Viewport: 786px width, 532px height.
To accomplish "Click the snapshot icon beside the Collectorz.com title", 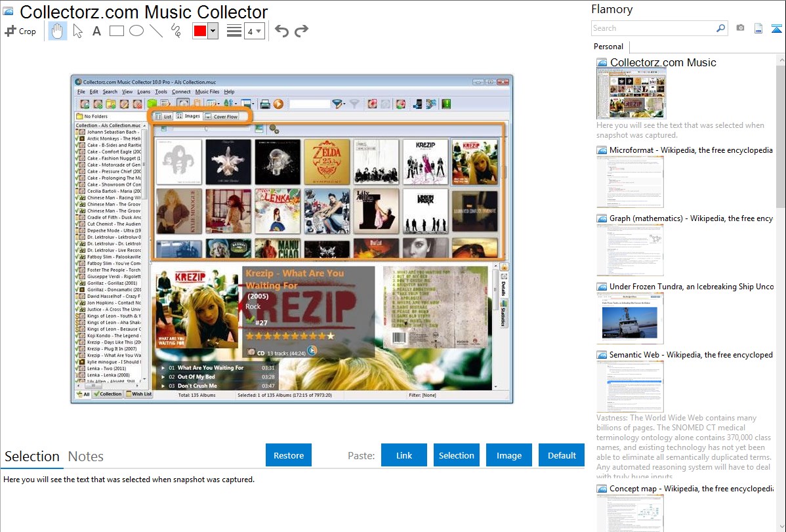I will tap(8, 11).
